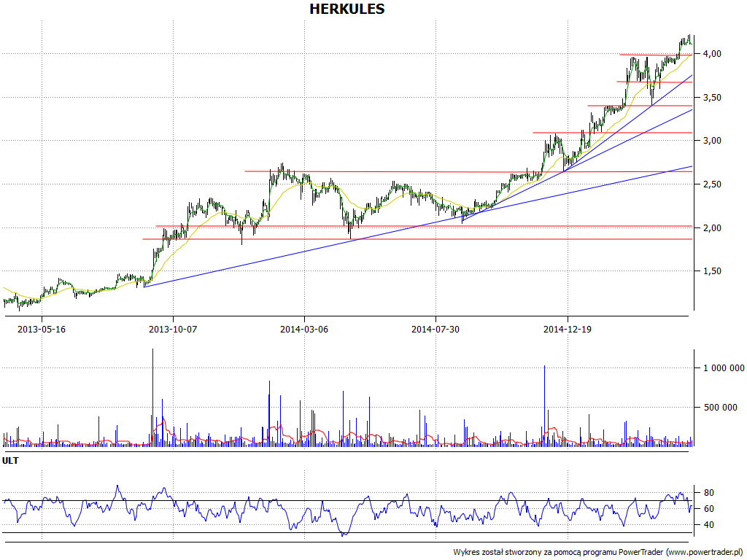This screenshot has width=747, height=560.
Task: Click the HERKULES chart title
Action: [347, 9]
